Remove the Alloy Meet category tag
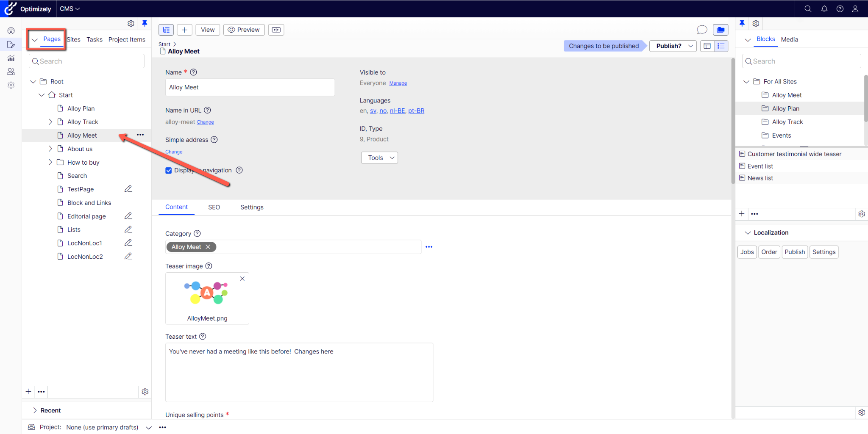868x434 pixels. (208, 247)
